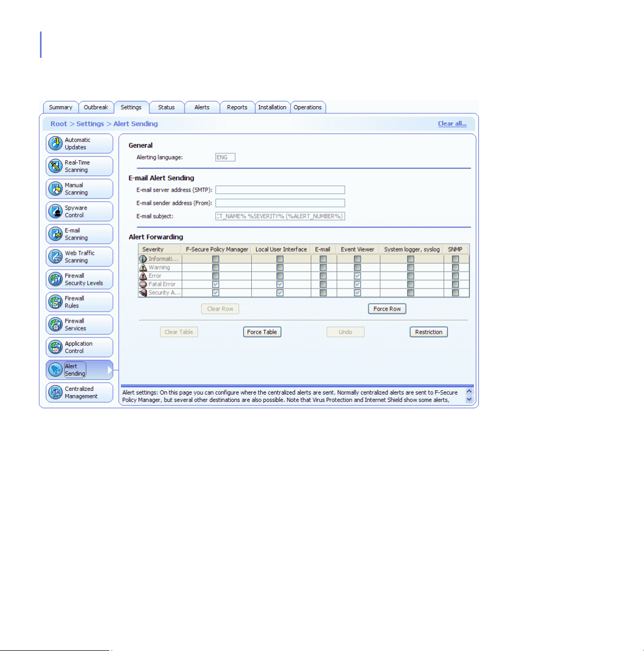Open Firewall Rules icon
This screenshot has width=644, height=651.
click(55, 302)
